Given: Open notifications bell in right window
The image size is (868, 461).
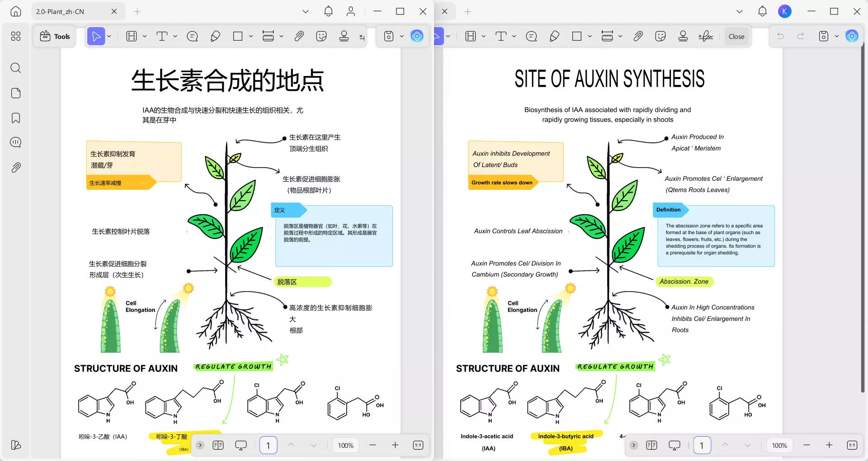Looking at the screenshot, I should [763, 11].
